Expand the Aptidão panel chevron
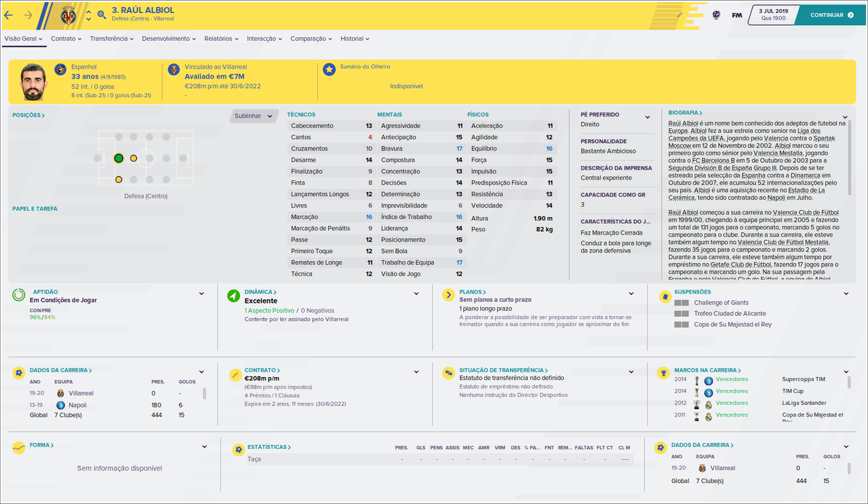The width and height of the screenshot is (868, 504). pos(201,294)
